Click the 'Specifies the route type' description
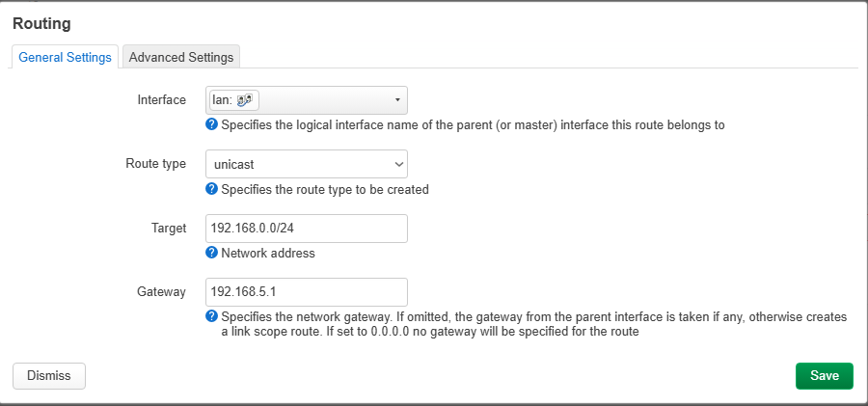 (x=325, y=190)
